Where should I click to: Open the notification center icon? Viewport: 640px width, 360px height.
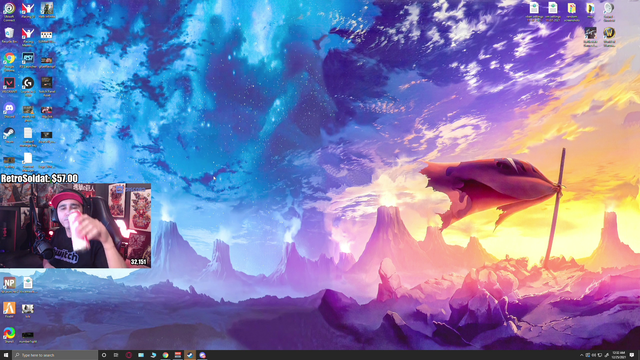pyautogui.click(x=632, y=355)
